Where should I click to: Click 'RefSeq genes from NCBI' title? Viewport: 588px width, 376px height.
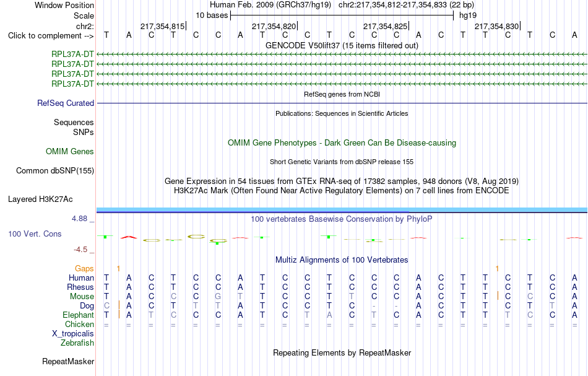pyautogui.click(x=342, y=94)
